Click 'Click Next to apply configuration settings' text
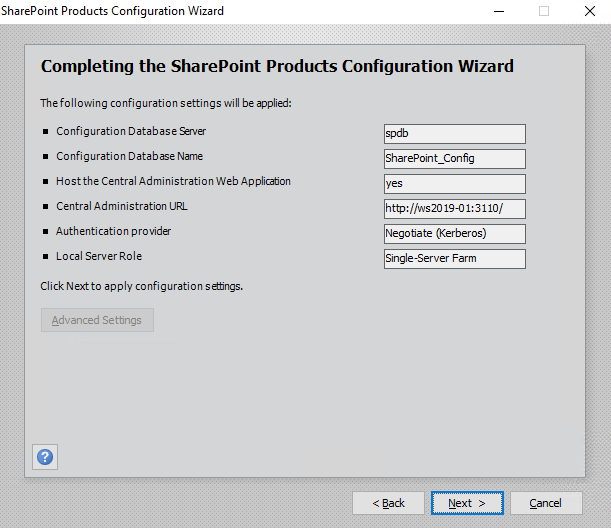This screenshot has height=528, width=611. (141, 286)
